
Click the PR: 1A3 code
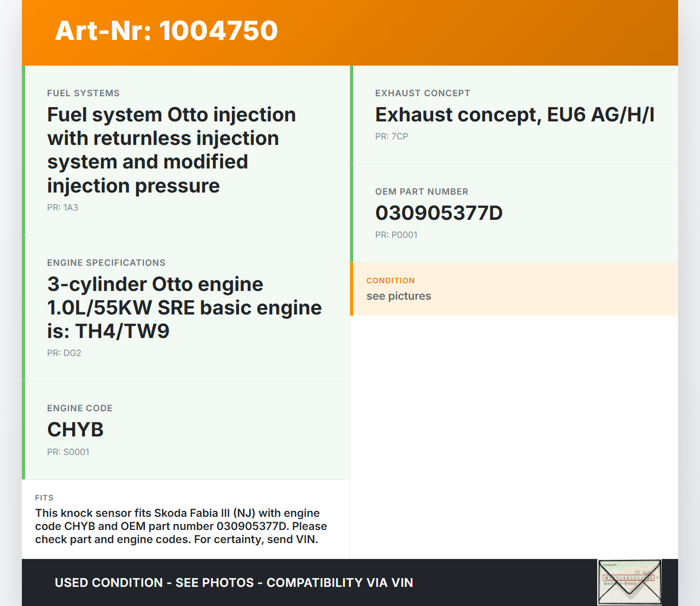pos(62,208)
